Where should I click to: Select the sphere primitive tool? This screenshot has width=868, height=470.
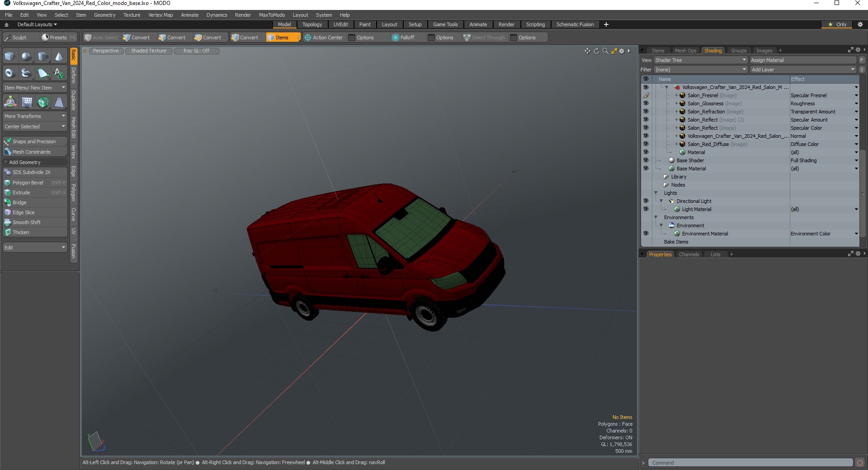[26, 56]
